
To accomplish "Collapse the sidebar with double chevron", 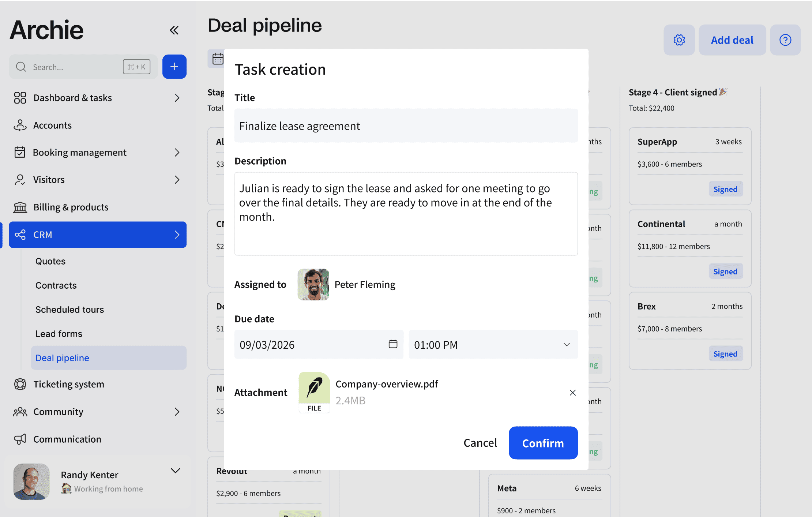I will pos(174,30).
